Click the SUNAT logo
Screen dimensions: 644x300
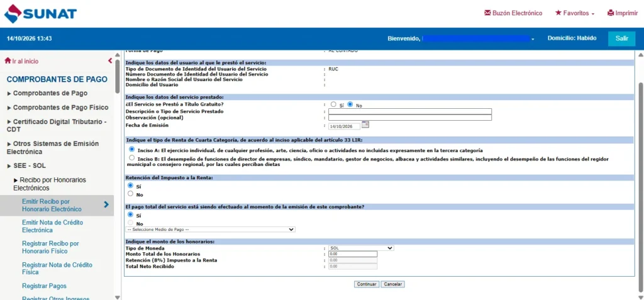(40, 14)
